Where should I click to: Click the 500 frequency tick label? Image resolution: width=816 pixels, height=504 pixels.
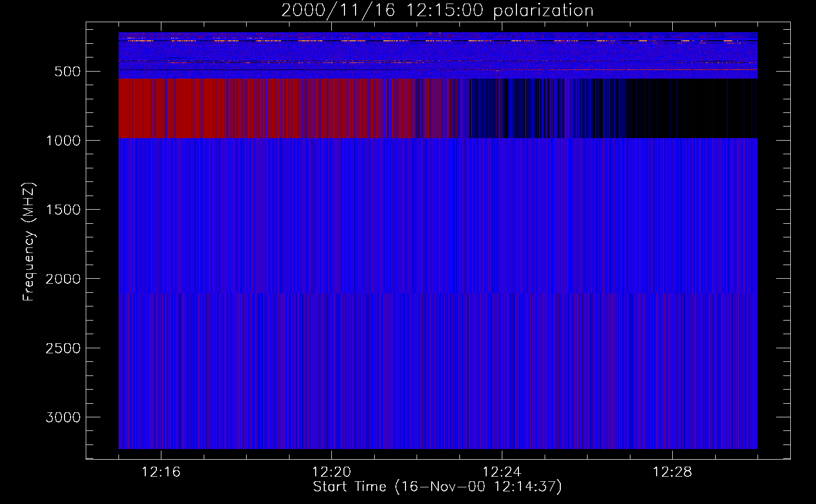tap(67, 72)
